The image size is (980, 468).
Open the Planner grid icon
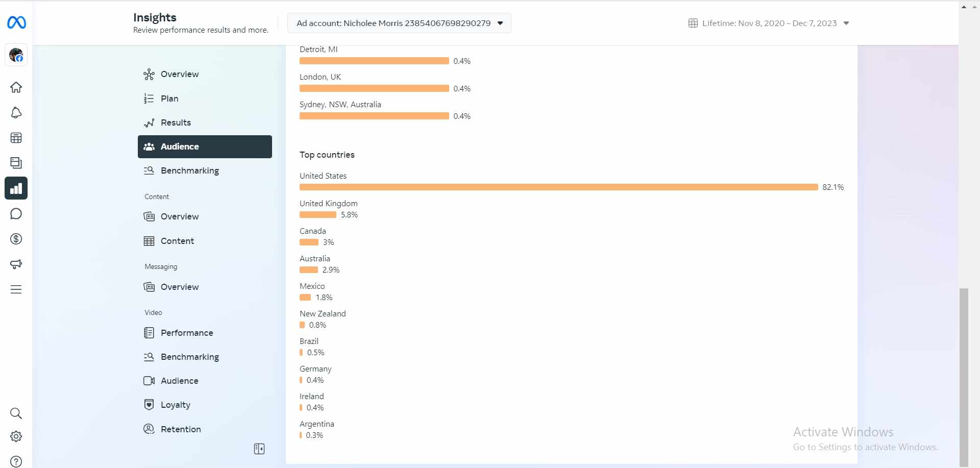16,138
